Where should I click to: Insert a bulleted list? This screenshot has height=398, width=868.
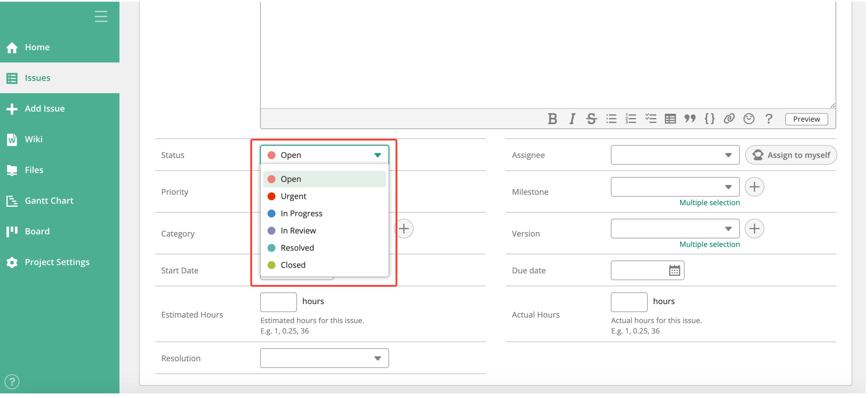(611, 119)
